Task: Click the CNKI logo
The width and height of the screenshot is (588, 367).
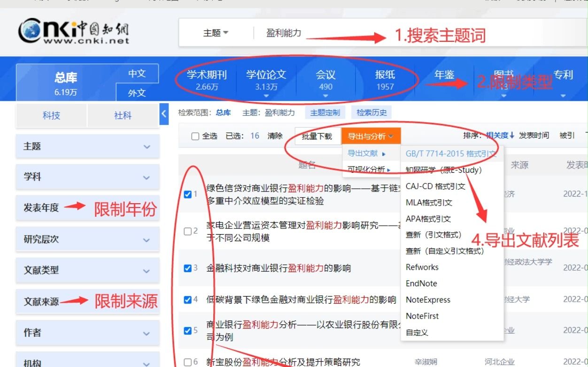Action: 75,31
